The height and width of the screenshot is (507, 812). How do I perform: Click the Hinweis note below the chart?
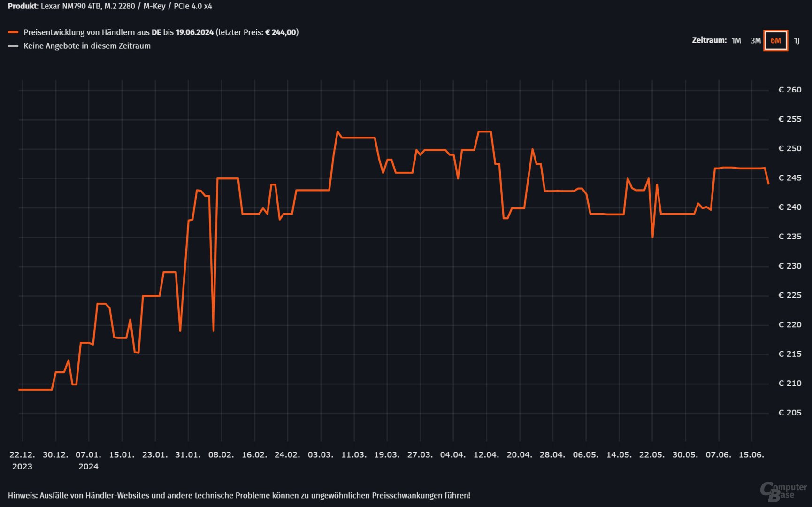point(239,495)
